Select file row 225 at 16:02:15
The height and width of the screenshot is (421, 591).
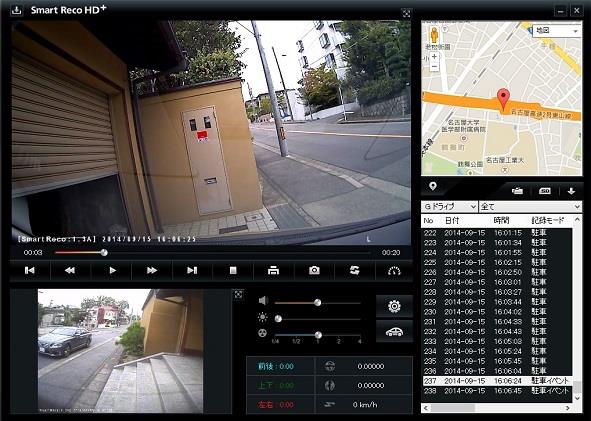(x=497, y=262)
